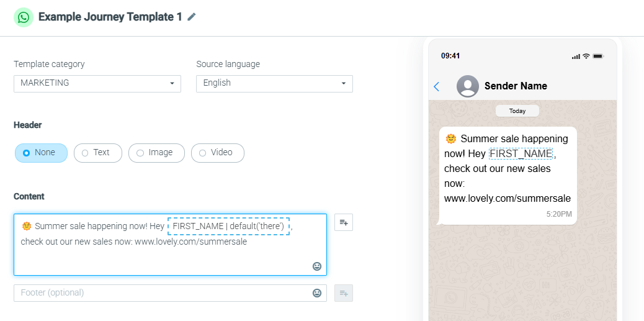Click the FIRST_NAME placeholder in preview message

521,154
